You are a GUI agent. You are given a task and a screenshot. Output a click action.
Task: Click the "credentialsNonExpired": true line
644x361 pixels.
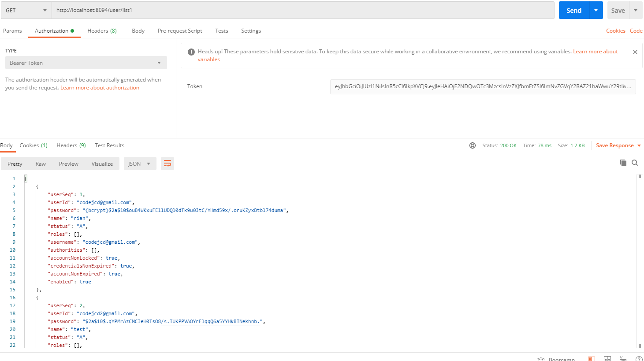tap(91, 266)
